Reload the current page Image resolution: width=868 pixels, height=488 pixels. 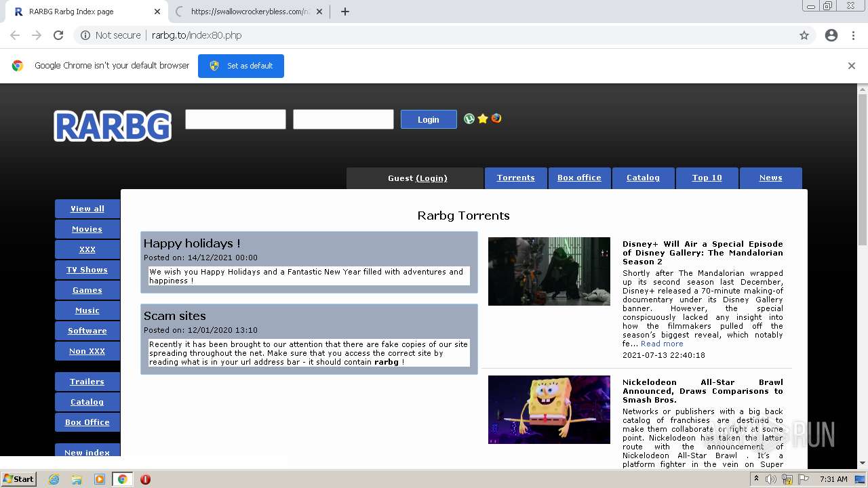pyautogui.click(x=58, y=35)
